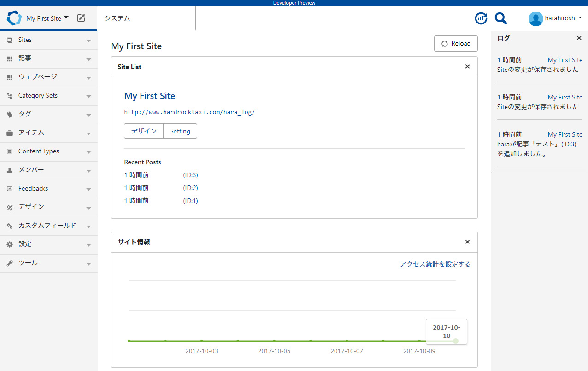Click the 2017-10-10 chart data point

tap(456, 341)
